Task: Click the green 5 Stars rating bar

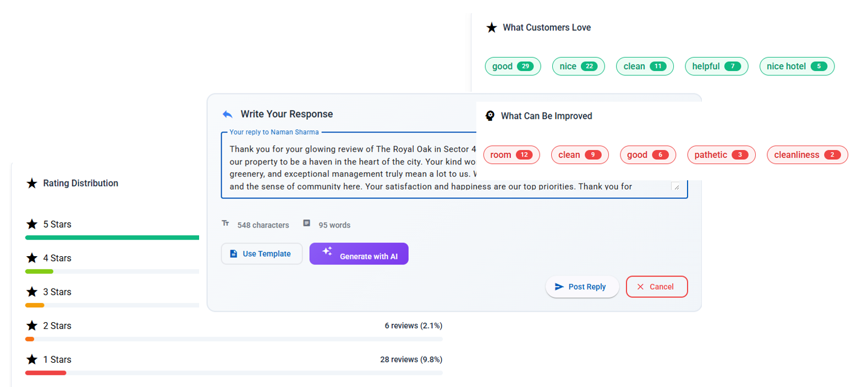Action: (112, 237)
